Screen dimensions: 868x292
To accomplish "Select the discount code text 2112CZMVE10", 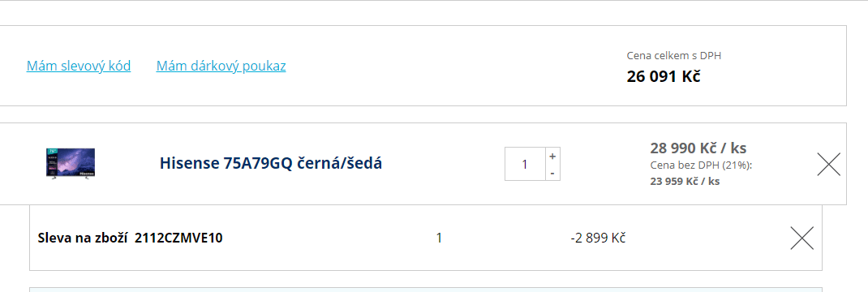I will tap(178, 238).
